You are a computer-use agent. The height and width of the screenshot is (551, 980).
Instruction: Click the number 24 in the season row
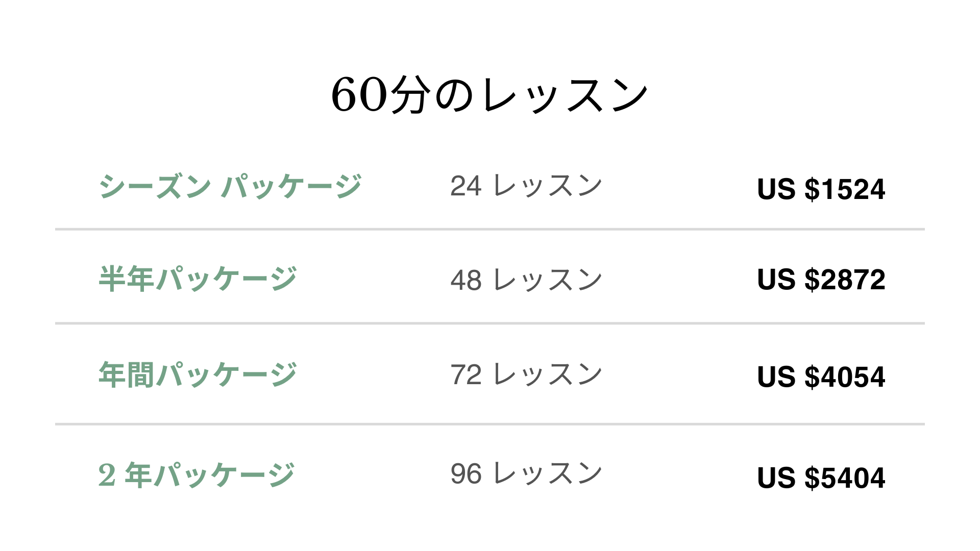(x=465, y=186)
